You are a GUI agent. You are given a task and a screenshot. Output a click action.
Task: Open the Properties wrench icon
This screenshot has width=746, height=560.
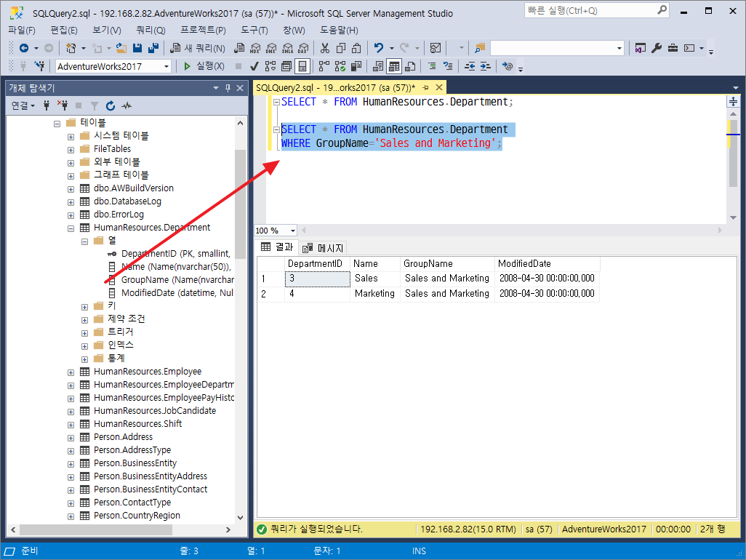[x=657, y=48]
